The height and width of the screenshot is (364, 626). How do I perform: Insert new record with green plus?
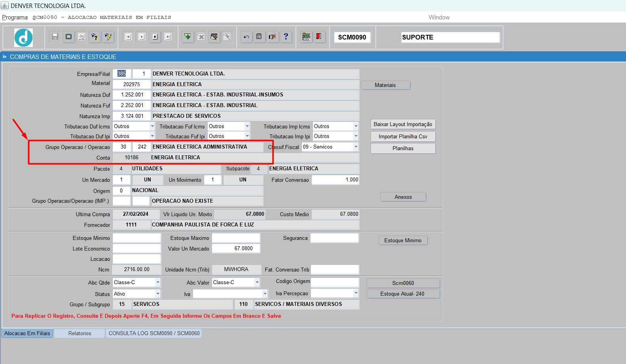tap(187, 37)
